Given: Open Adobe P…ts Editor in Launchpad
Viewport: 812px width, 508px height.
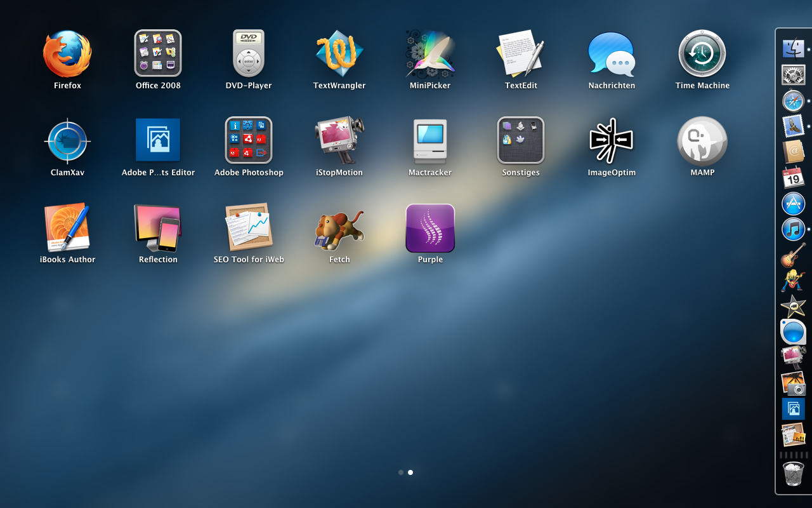Looking at the screenshot, I should coord(158,140).
